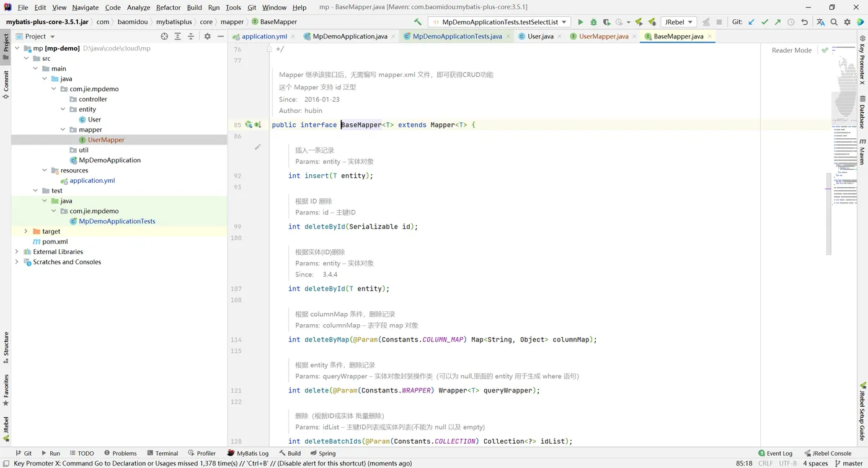Click the Build project hammer icon
Viewport: 868px width, 468px height.
click(418, 22)
